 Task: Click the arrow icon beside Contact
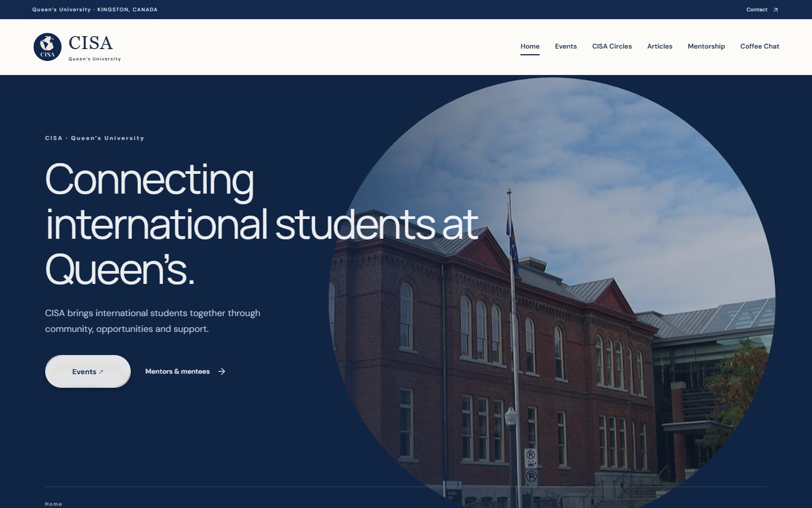775,10
